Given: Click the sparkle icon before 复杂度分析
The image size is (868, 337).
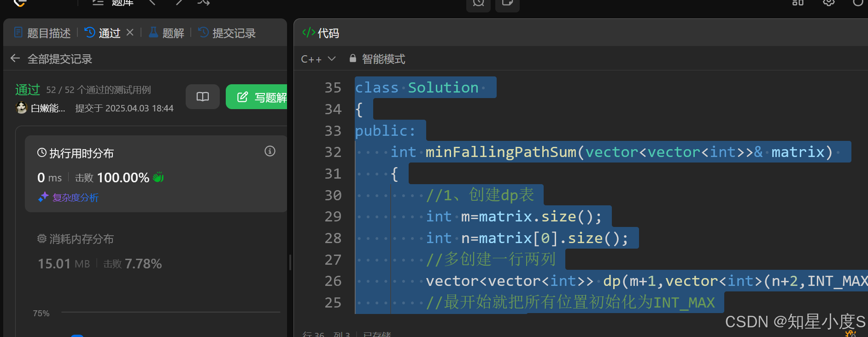Looking at the screenshot, I should [43, 197].
